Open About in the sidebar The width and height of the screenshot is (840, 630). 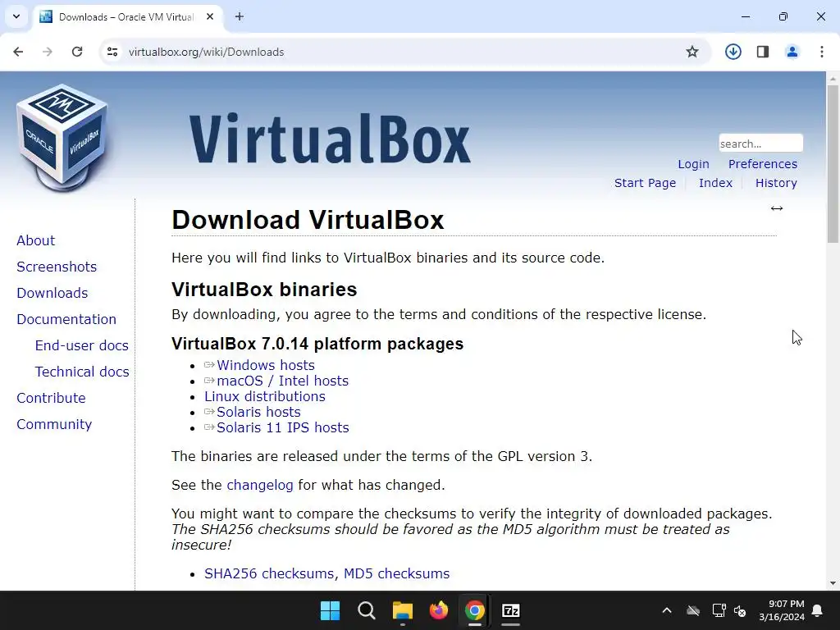tap(36, 240)
